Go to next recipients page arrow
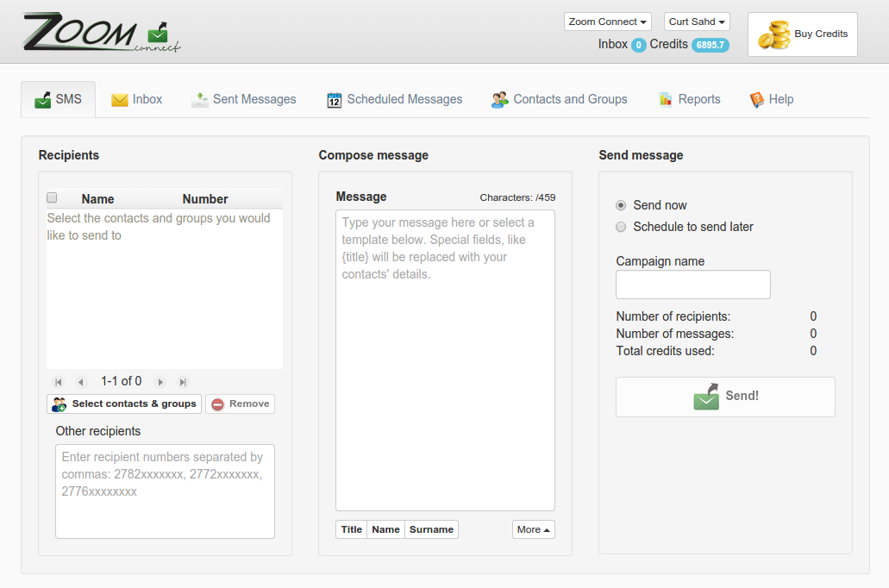 [160, 382]
